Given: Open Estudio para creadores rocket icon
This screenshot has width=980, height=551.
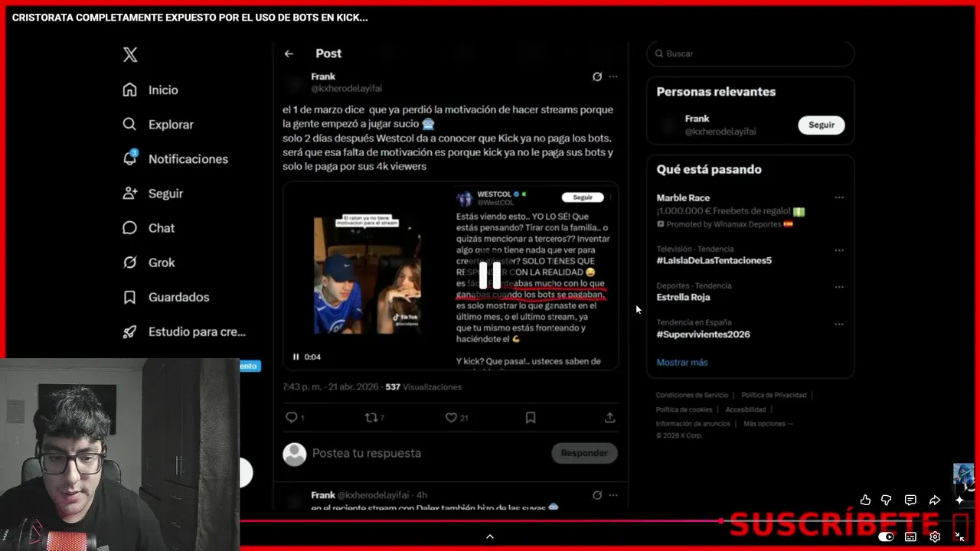Looking at the screenshot, I should coord(130,331).
